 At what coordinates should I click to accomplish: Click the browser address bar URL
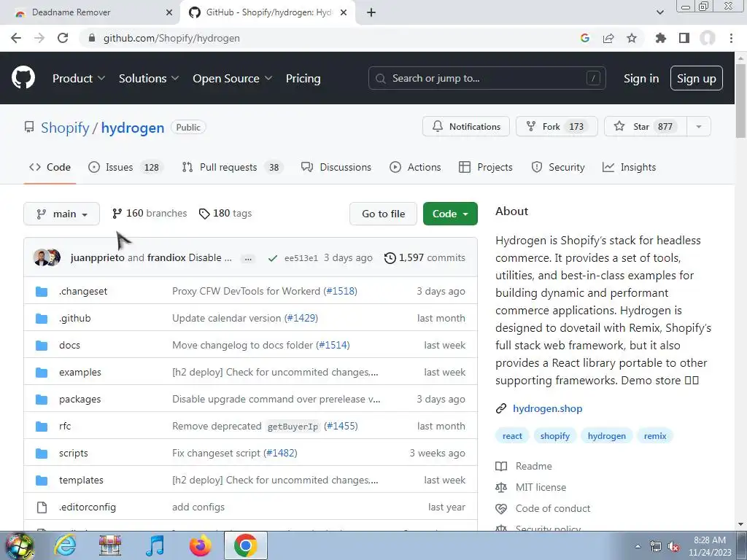pos(171,38)
